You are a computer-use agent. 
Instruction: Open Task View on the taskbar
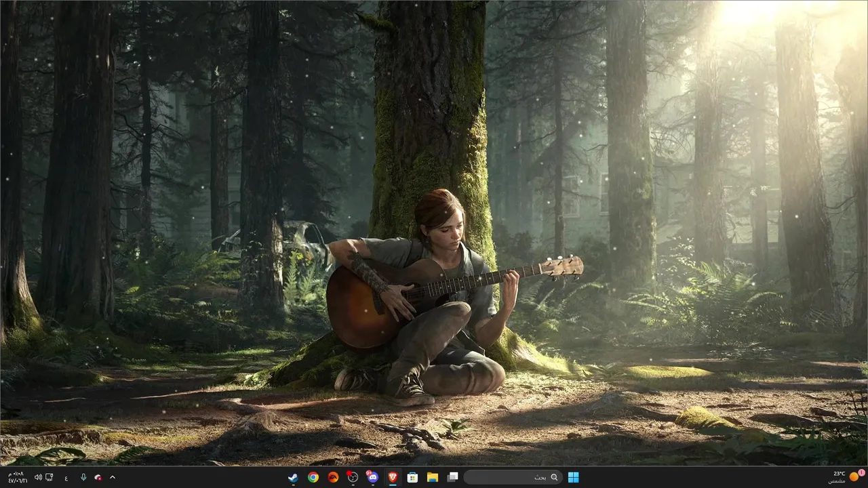click(x=452, y=477)
